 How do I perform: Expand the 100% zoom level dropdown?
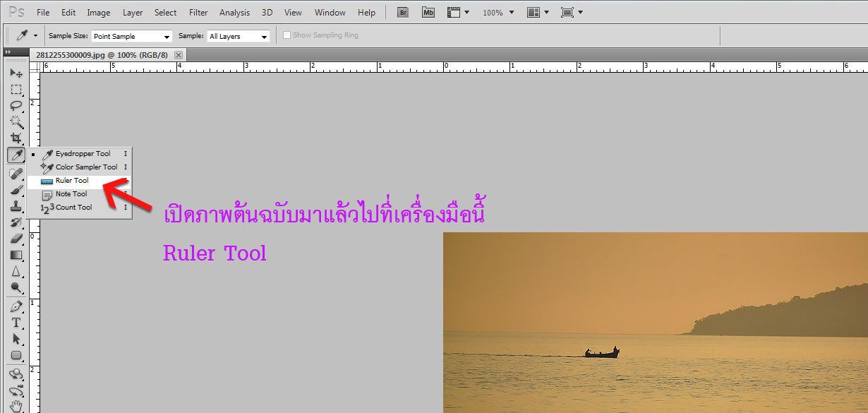point(498,13)
